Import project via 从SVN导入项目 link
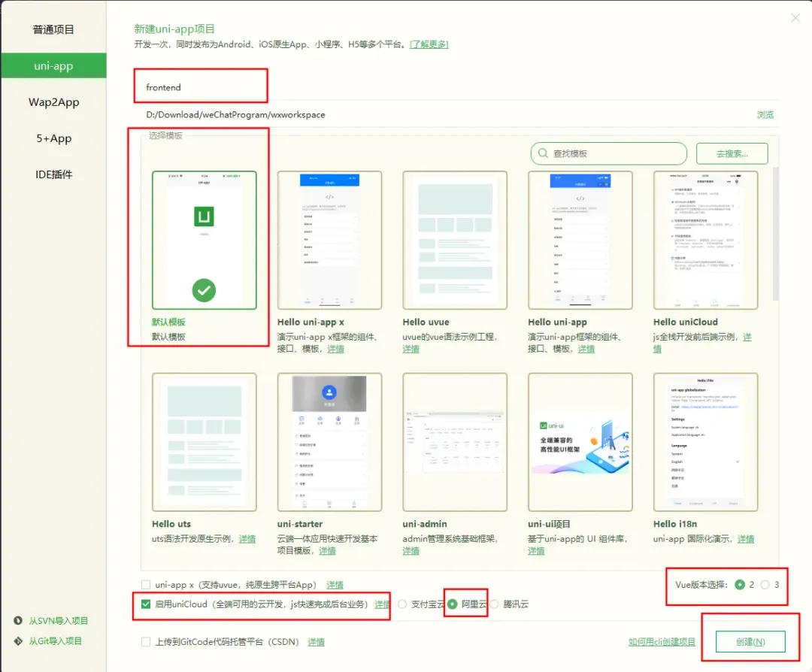 [x=59, y=620]
